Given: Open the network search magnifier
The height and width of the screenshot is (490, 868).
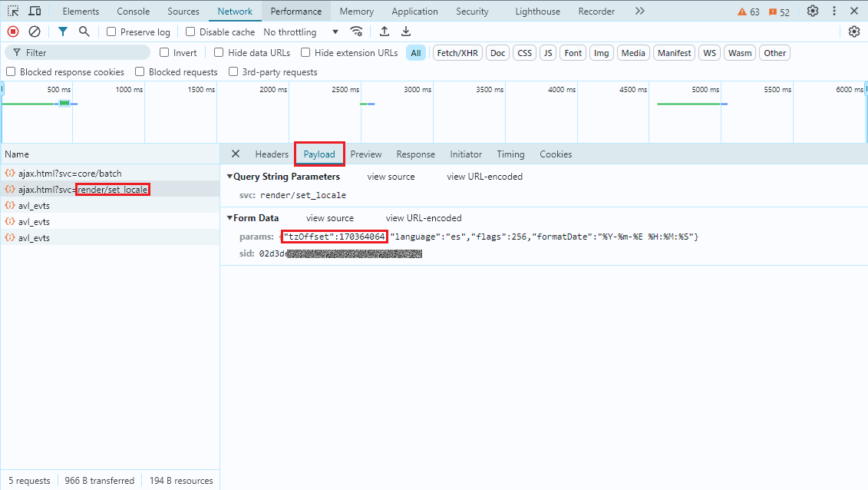Looking at the screenshot, I should (84, 31).
